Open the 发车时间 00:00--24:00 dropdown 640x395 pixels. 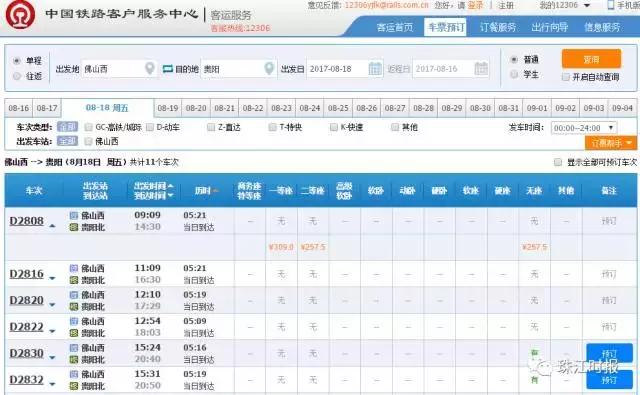[x=584, y=128]
